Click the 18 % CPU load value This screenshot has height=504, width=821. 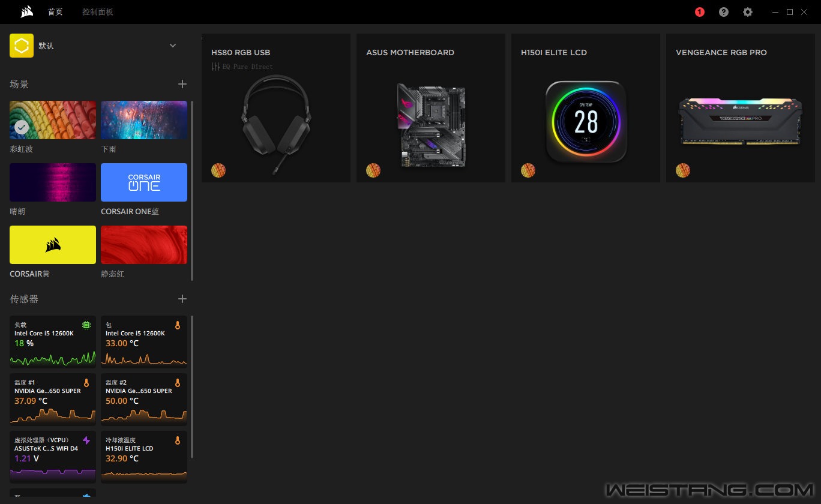(24, 343)
